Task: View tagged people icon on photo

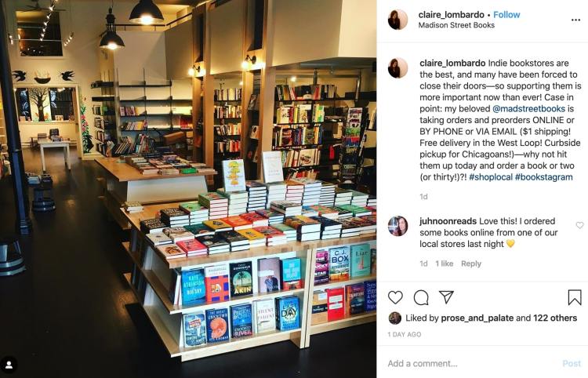Action: 9,365
